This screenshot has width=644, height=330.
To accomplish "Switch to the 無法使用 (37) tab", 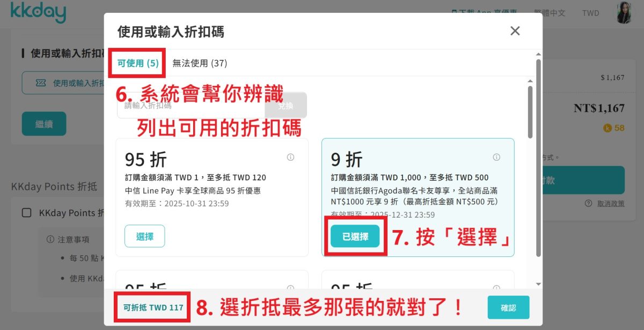I will (x=200, y=63).
